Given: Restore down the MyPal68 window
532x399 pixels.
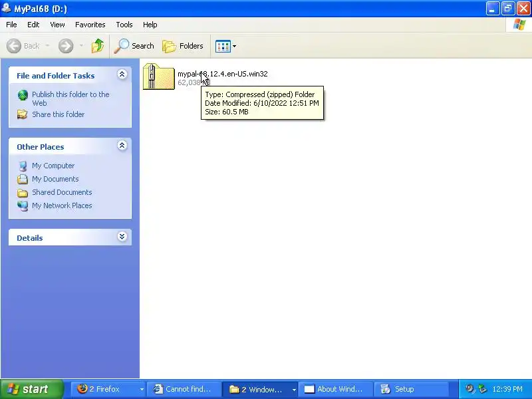Looking at the screenshot, I should 508,9.
